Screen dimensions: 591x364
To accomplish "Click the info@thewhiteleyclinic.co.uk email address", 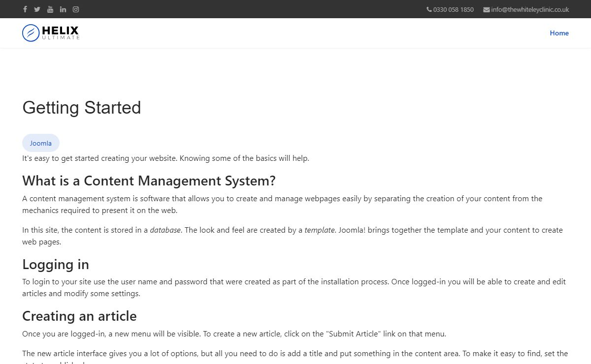I will click(530, 9).
